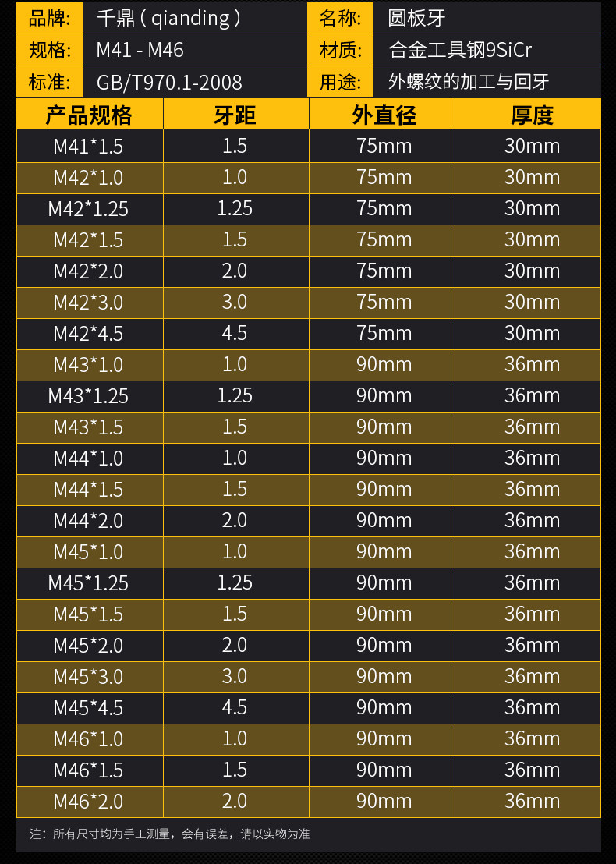Select the 外直径 column header
Viewport: 616px width, 864px height.
pos(384,115)
